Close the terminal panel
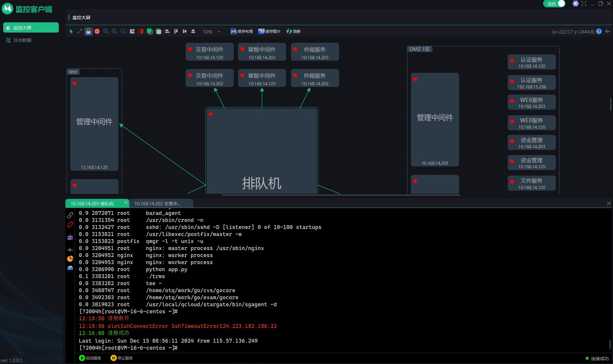Screen dimensions: 613x364 click(609, 203)
